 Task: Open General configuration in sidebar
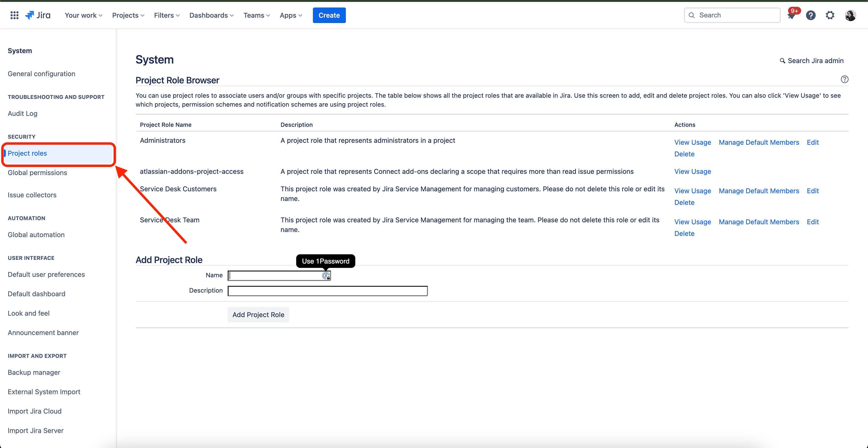point(41,73)
